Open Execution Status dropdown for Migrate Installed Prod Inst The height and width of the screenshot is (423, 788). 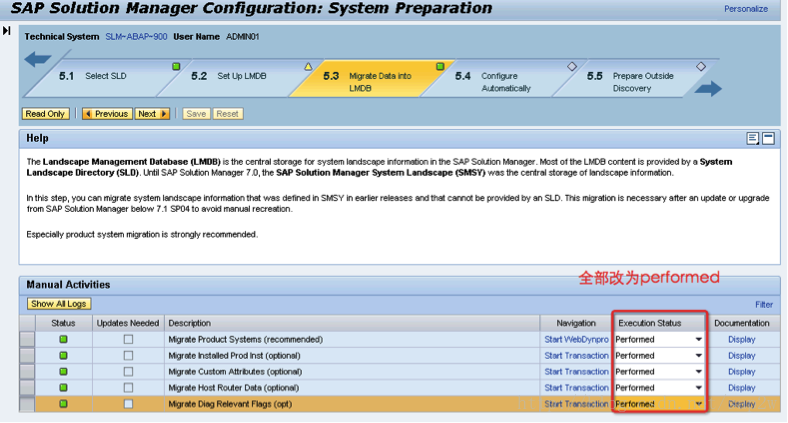point(699,356)
